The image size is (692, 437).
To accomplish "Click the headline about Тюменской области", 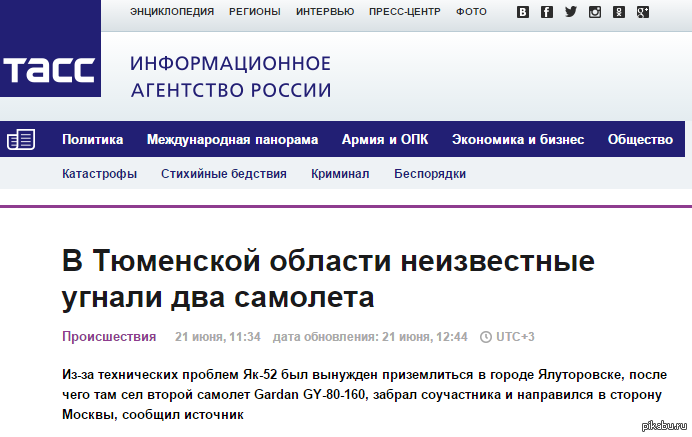I will [328, 279].
